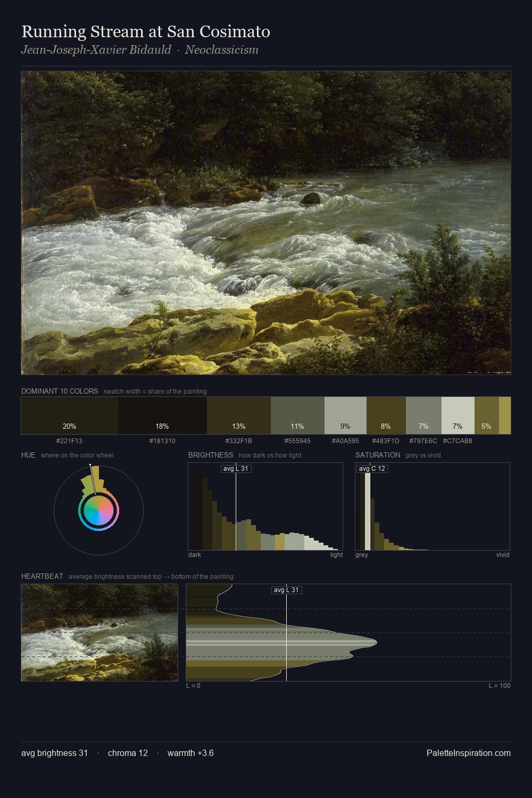
Task: Click the footer text avg brightness 31
Action: click(55, 753)
